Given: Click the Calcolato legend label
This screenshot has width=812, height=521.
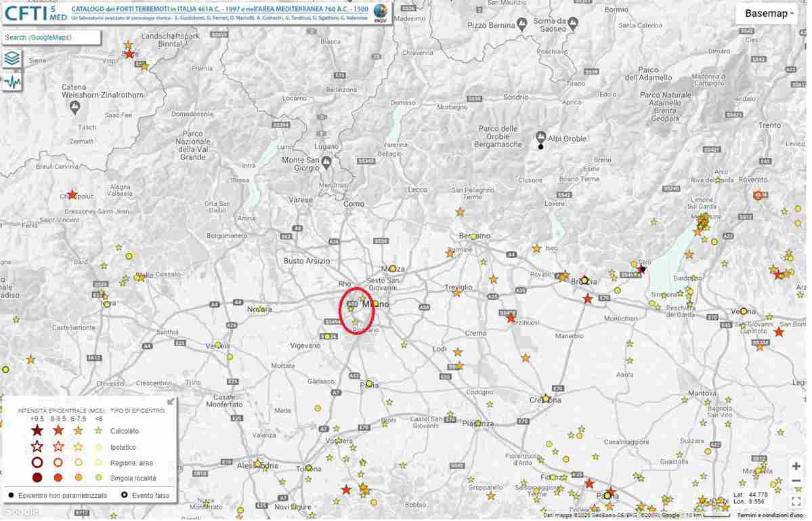Looking at the screenshot, I should click(125, 431).
